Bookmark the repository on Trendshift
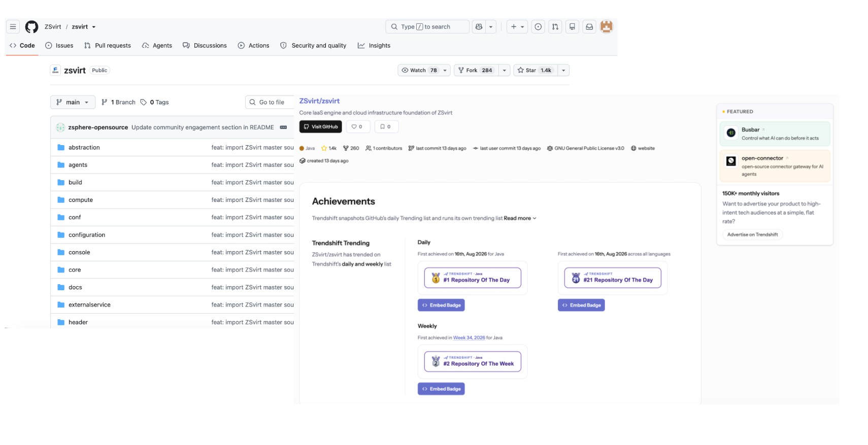This screenshot has width=868, height=445. tap(386, 127)
